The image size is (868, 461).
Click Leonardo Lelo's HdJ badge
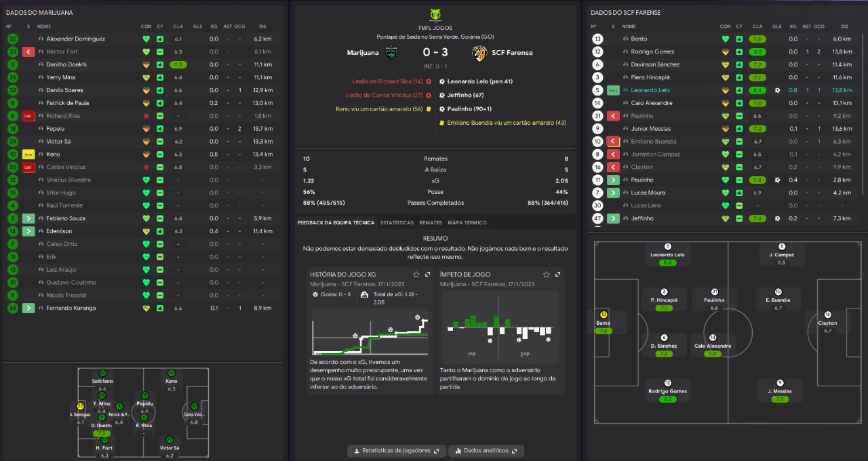point(613,90)
